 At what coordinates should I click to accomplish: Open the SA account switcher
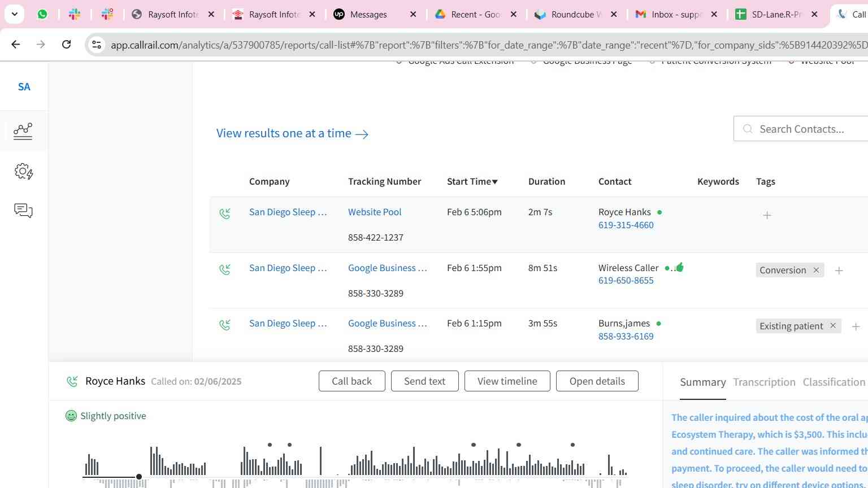coord(24,86)
